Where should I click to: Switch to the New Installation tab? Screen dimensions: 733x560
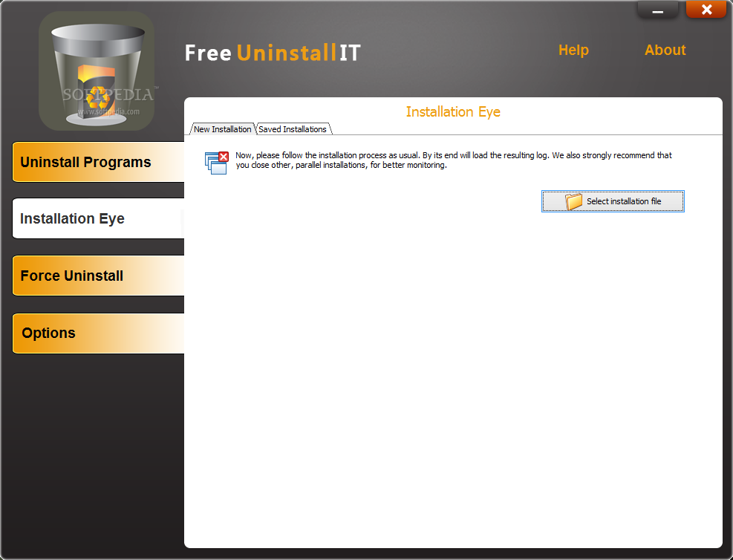click(x=223, y=129)
